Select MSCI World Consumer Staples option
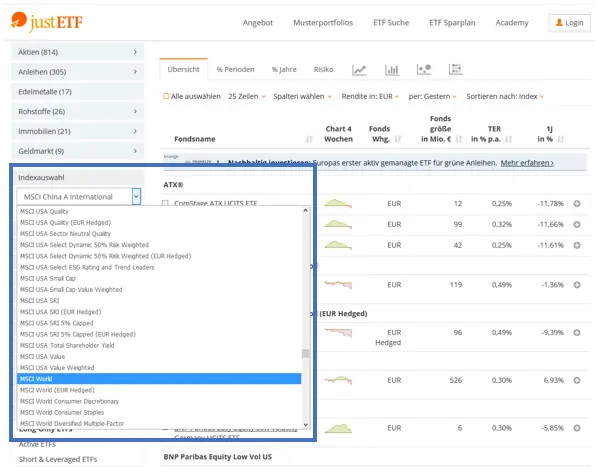The width and height of the screenshot is (599, 473). tap(159, 412)
